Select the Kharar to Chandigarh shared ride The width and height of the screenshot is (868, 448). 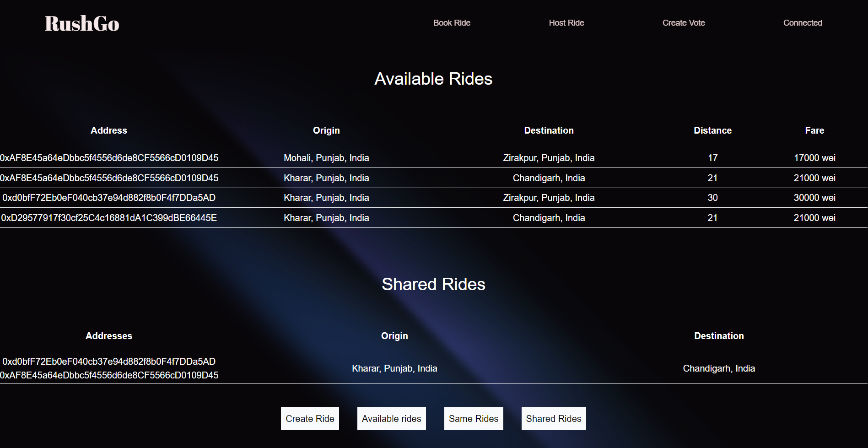[x=394, y=368]
